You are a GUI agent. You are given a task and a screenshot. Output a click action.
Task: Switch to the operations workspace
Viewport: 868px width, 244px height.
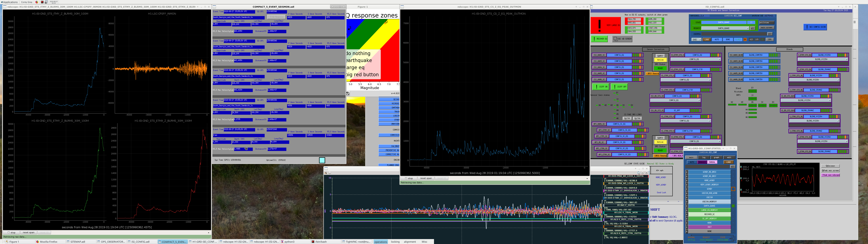pos(381,242)
